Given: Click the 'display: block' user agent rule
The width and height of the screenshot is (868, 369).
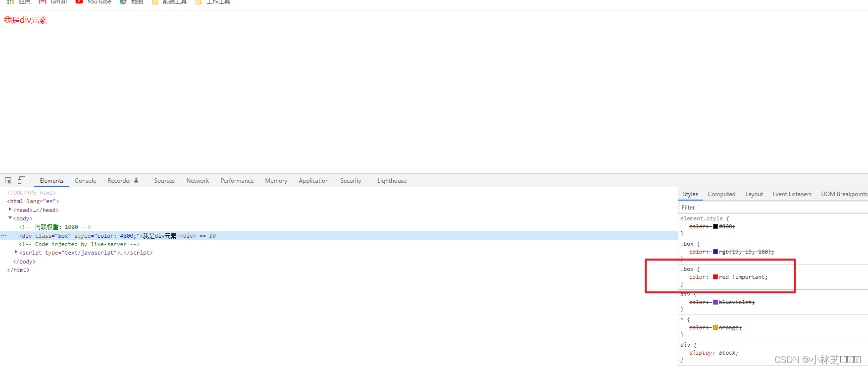Looking at the screenshot, I should tap(714, 353).
